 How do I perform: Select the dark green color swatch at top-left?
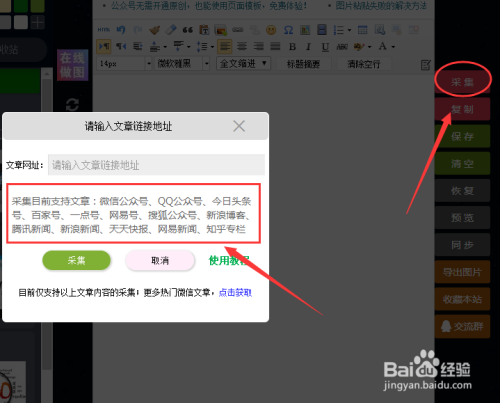point(21,5)
